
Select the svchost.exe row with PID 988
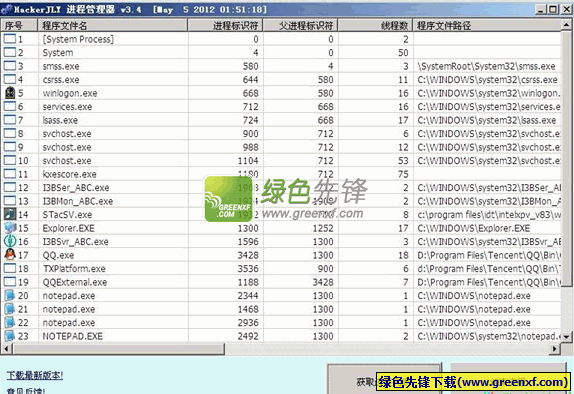pos(281,147)
